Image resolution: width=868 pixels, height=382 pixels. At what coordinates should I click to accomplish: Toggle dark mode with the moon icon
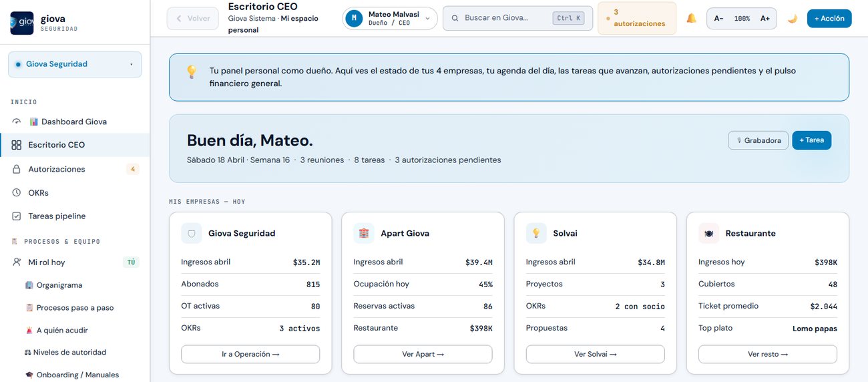[x=793, y=19]
